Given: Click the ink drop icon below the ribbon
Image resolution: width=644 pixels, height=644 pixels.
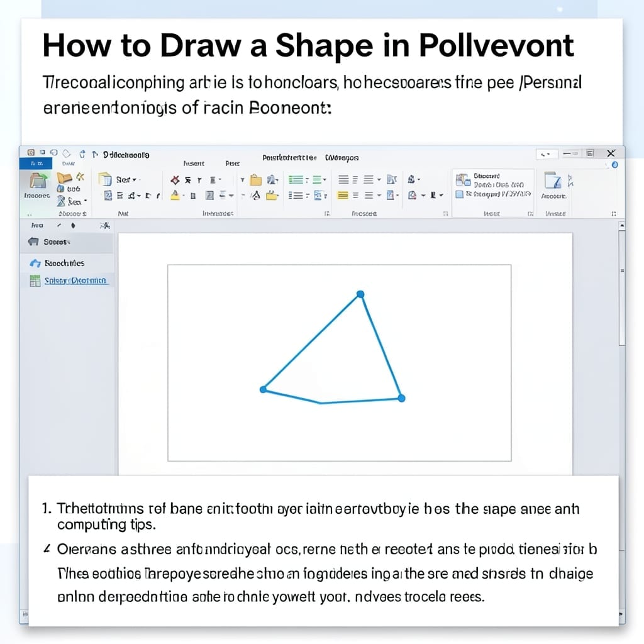Looking at the screenshot, I should click(73, 226).
